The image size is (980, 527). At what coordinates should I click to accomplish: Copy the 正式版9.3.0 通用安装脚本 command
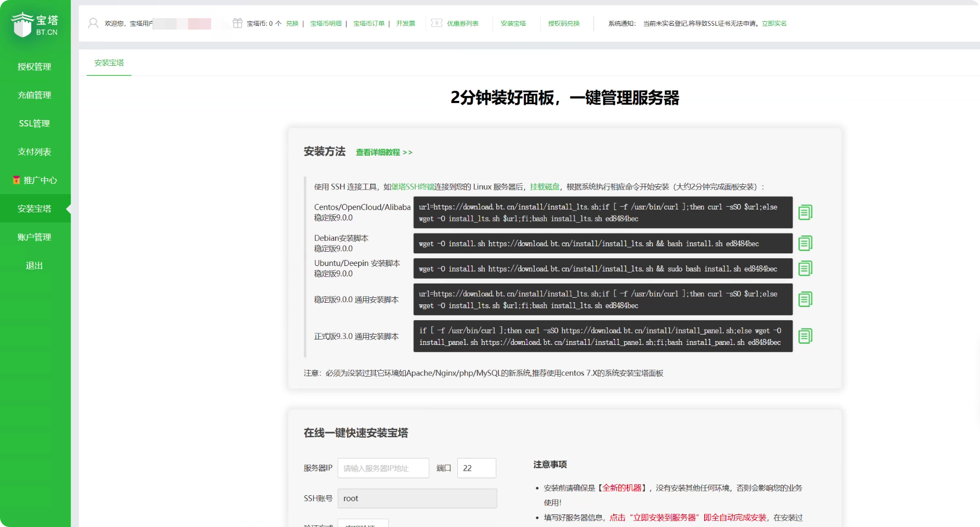click(x=805, y=336)
